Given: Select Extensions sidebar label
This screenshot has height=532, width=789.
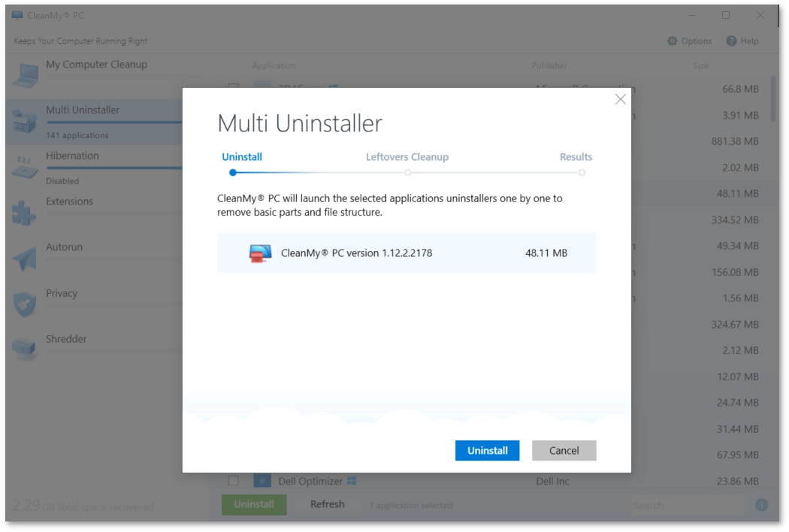Looking at the screenshot, I should (x=69, y=202).
